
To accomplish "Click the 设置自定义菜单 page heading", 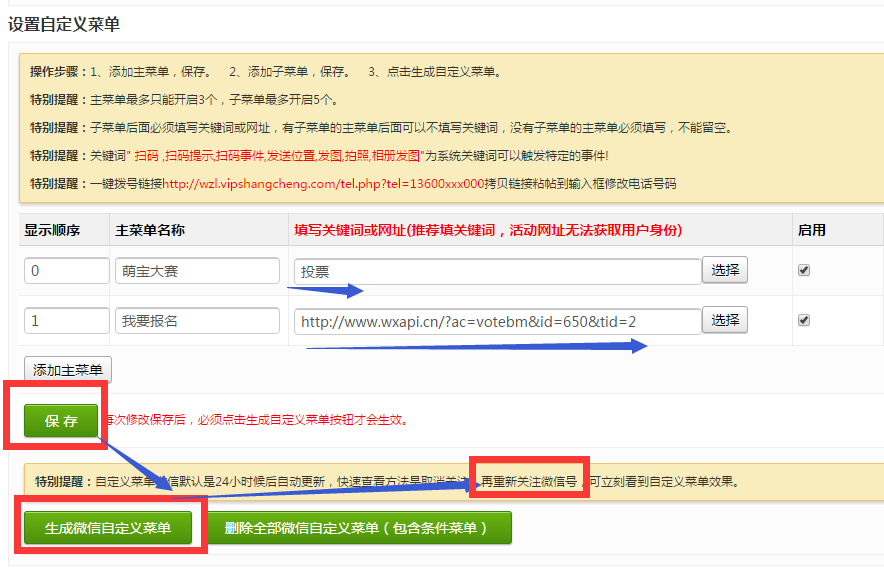I will [x=64, y=25].
